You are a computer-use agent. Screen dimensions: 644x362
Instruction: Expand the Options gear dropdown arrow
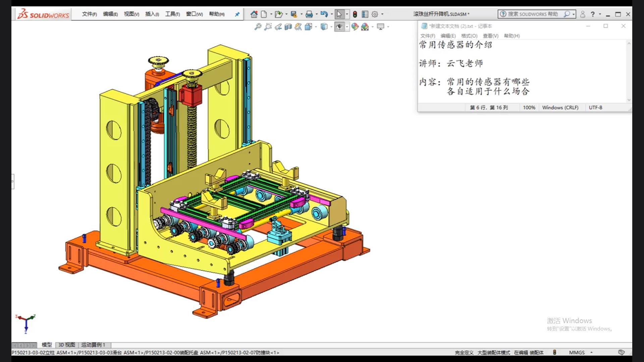[x=382, y=14]
